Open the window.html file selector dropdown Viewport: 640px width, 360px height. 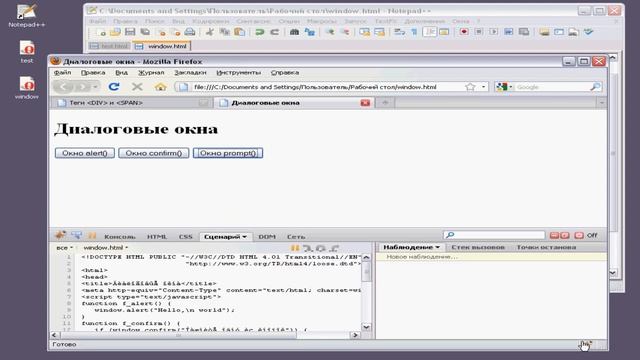(x=106, y=248)
